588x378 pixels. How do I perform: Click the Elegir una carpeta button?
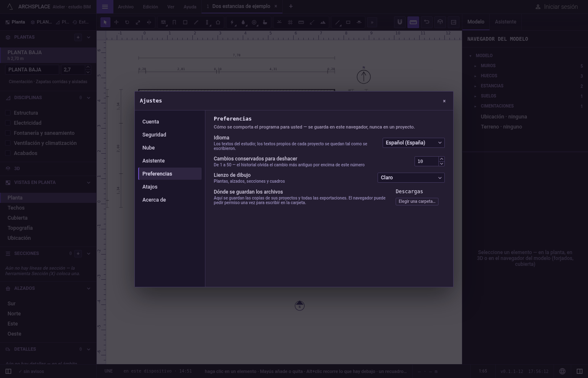[x=417, y=202]
